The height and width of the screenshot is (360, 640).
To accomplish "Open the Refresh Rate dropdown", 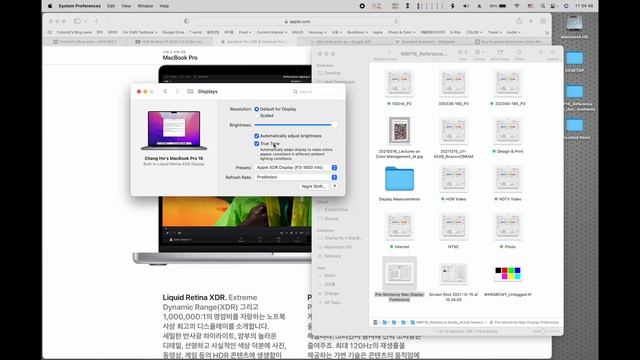I will point(296,177).
